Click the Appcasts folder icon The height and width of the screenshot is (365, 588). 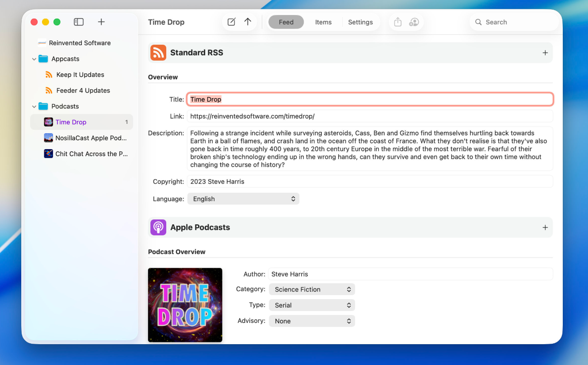pyautogui.click(x=43, y=59)
